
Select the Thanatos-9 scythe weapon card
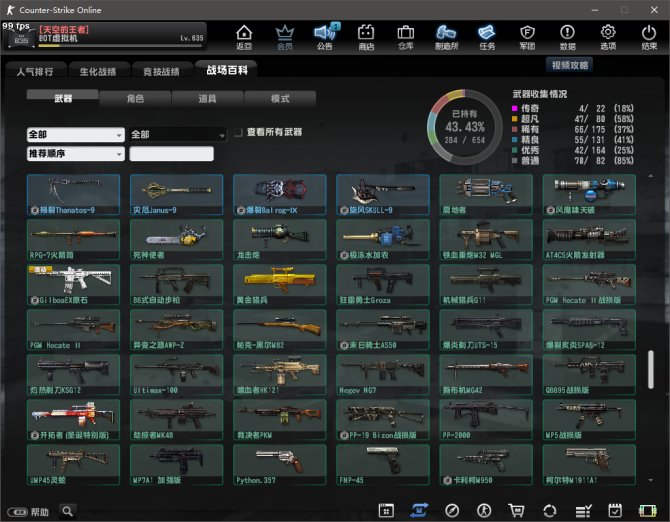[x=73, y=194]
